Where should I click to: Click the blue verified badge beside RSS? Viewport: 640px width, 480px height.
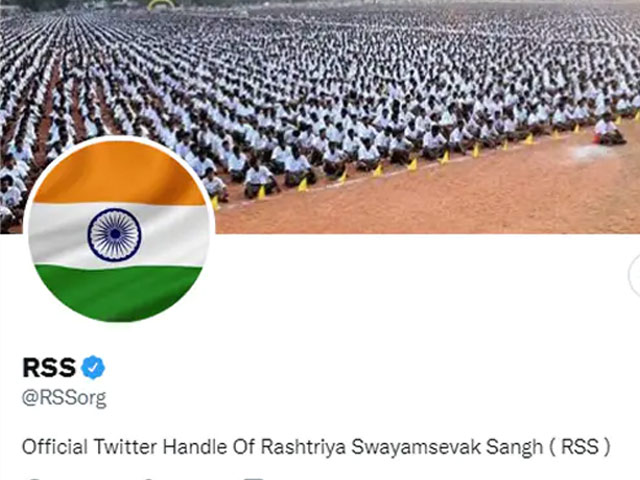[93, 367]
